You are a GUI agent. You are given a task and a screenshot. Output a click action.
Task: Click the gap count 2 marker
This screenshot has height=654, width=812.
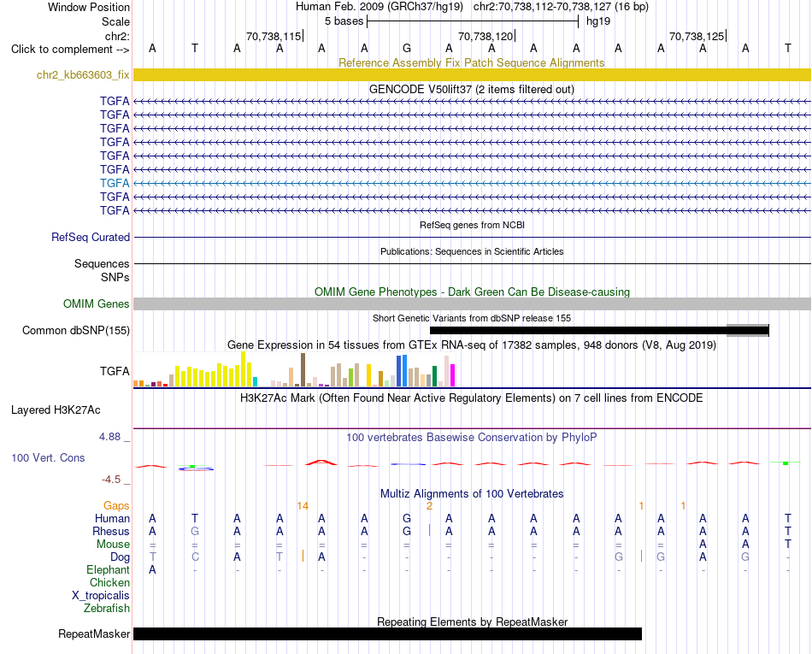coord(429,506)
